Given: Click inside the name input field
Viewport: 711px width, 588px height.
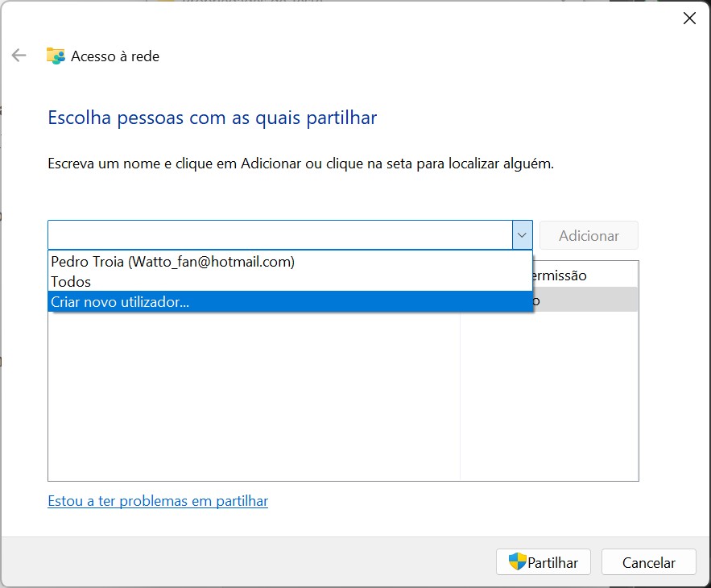Looking at the screenshot, I should 279,235.
